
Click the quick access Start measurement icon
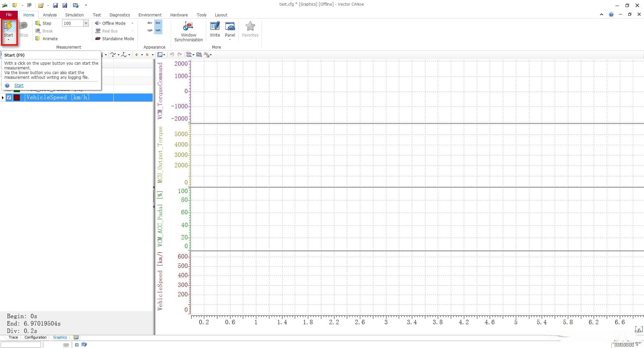[x=15, y=5]
